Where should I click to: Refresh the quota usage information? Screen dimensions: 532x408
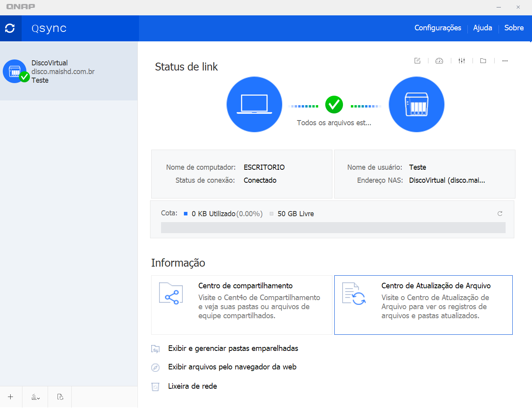pyautogui.click(x=500, y=213)
